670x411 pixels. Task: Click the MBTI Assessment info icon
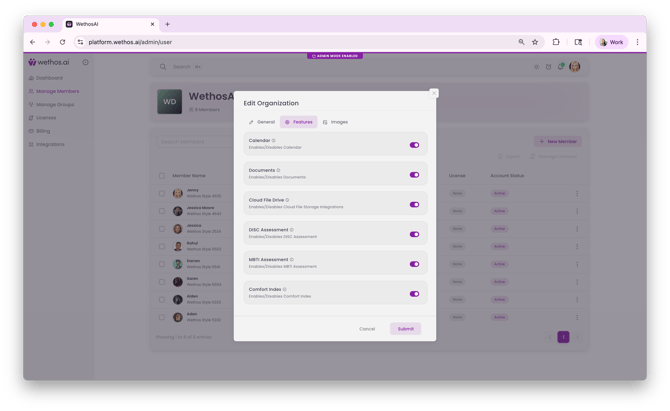(x=291, y=260)
